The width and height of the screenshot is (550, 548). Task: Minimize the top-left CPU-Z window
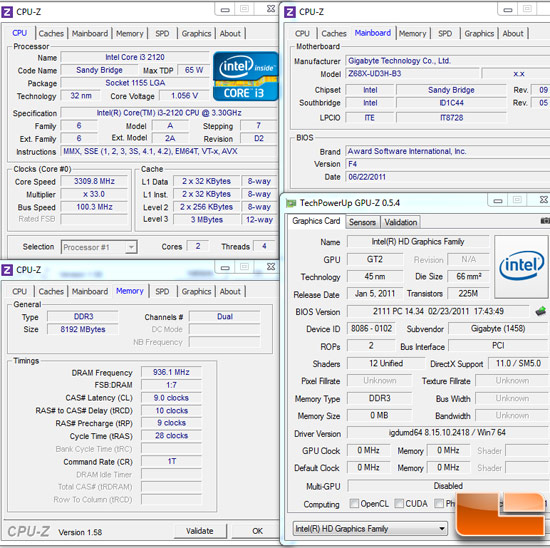pos(225,9)
